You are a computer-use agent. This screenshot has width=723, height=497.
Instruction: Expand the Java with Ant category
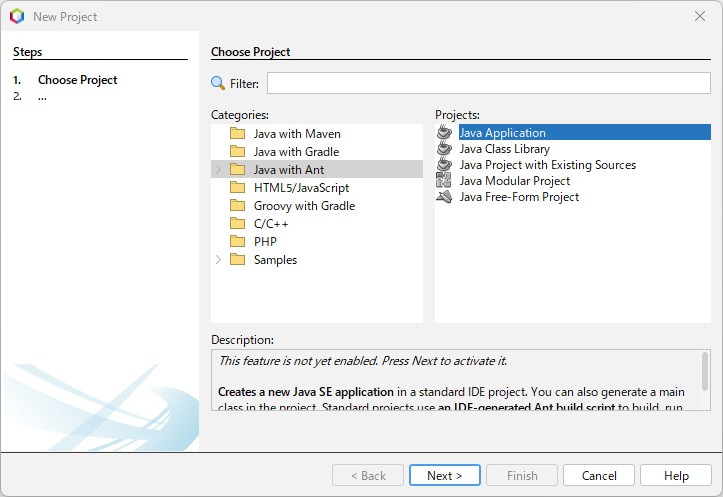pyautogui.click(x=219, y=170)
